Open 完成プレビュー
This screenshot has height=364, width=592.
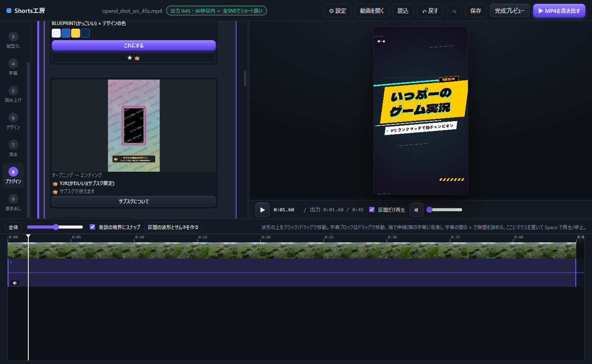510,11
